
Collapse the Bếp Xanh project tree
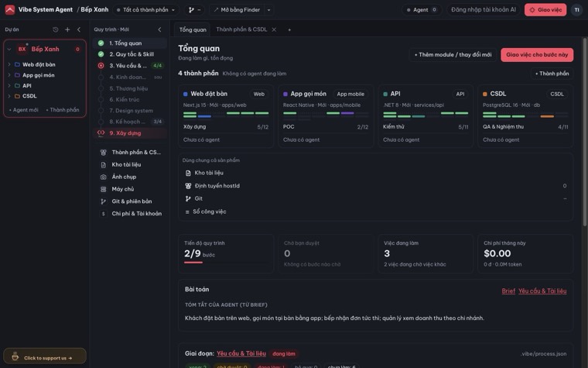(x=9, y=49)
